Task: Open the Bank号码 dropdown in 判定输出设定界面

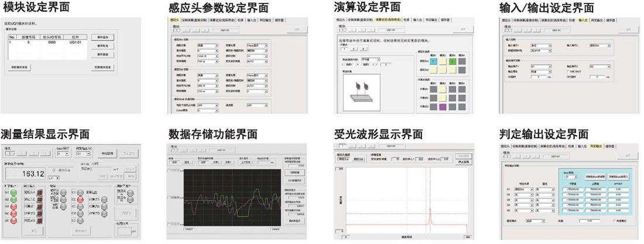Action: click(571, 177)
